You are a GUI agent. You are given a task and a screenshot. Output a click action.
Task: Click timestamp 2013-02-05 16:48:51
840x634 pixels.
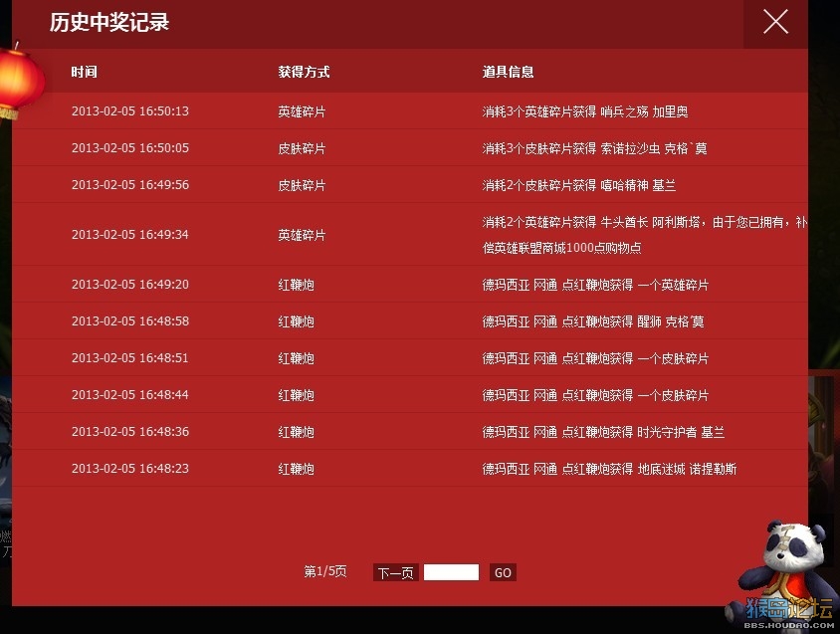point(130,358)
